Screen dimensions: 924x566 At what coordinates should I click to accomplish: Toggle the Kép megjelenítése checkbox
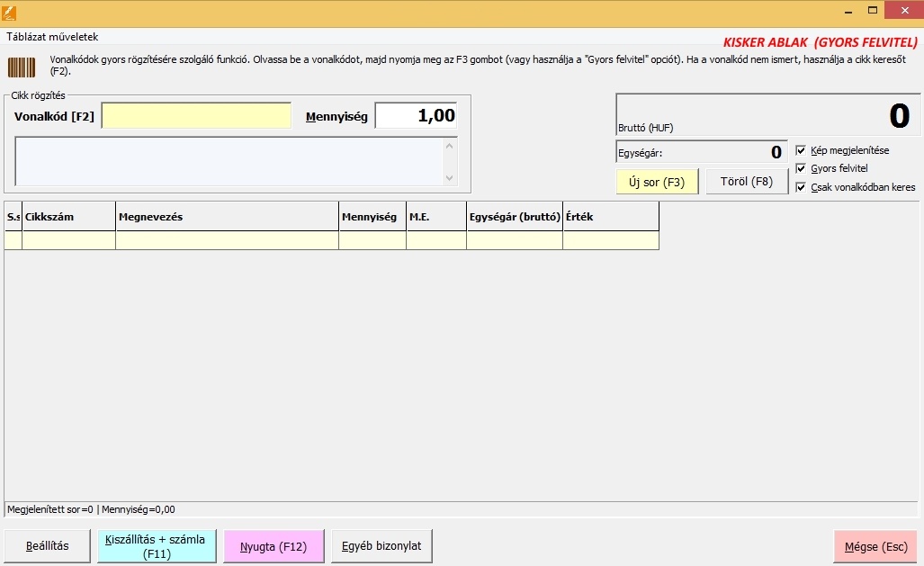[801, 150]
